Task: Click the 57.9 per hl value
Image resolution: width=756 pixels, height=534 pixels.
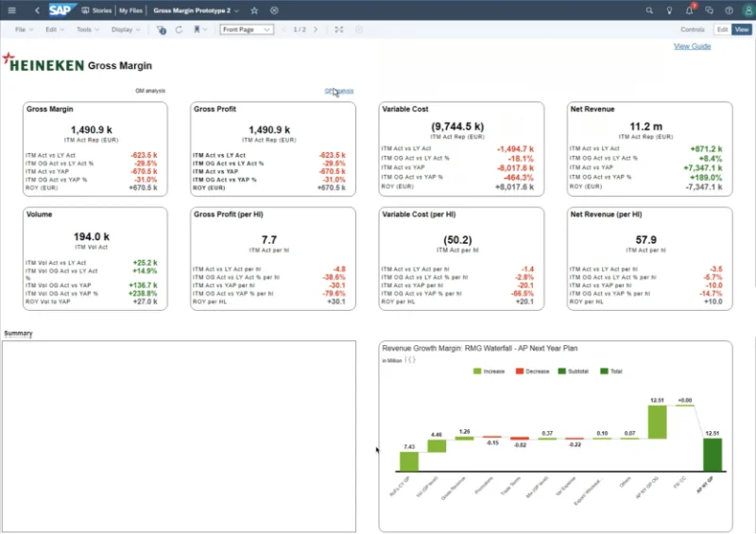Action: (645, 240)
